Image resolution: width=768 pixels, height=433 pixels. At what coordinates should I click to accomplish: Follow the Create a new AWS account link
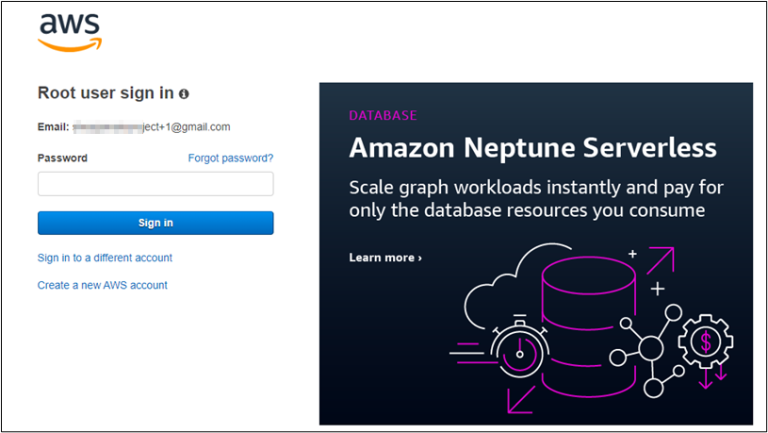point(102,285)
